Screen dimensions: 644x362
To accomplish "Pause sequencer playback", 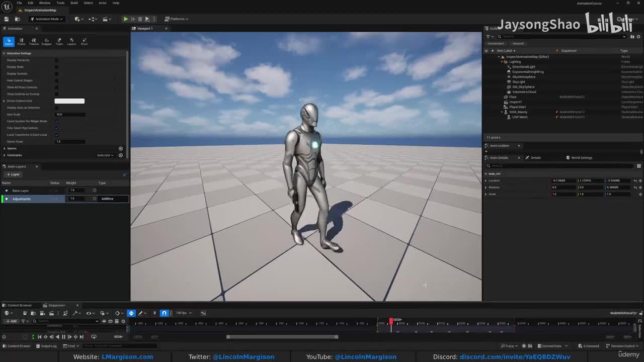I will click(x=63, y=337).
